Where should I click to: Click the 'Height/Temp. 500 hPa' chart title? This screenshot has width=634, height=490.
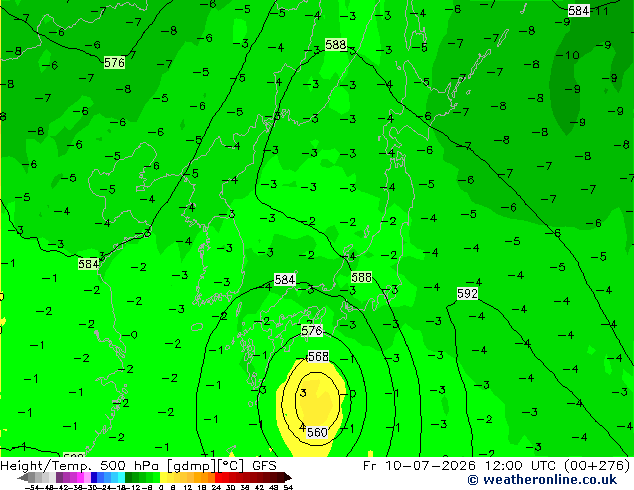point(82,466)
